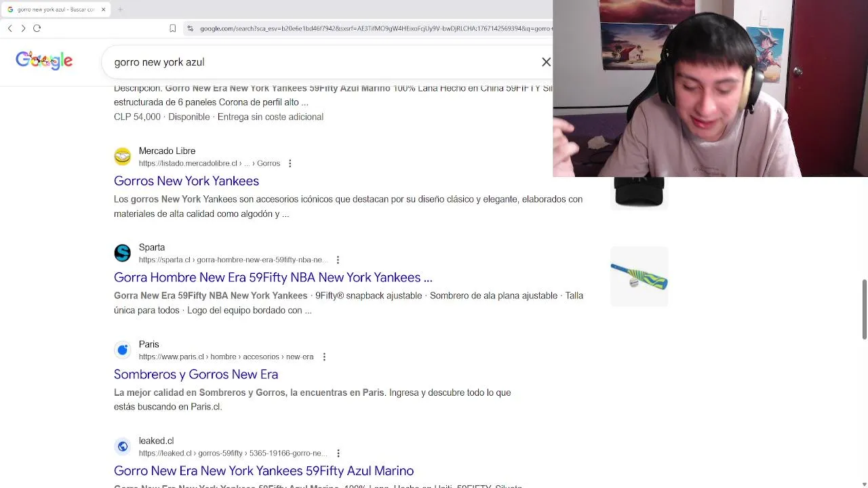Click the Mercado Libre site name
This screenshot has height=488, width=868.
(x=167, y=150)
